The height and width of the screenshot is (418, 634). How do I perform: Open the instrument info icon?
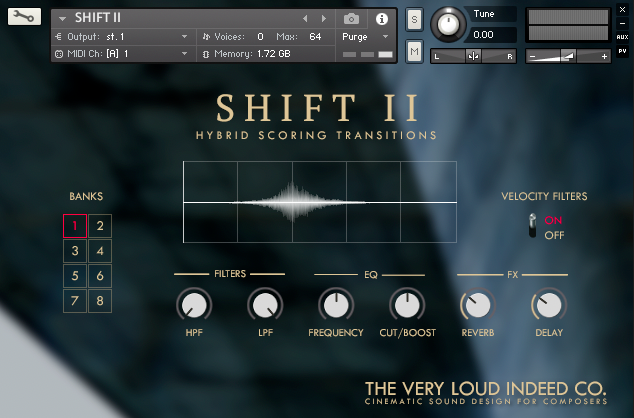pos(381,18)
